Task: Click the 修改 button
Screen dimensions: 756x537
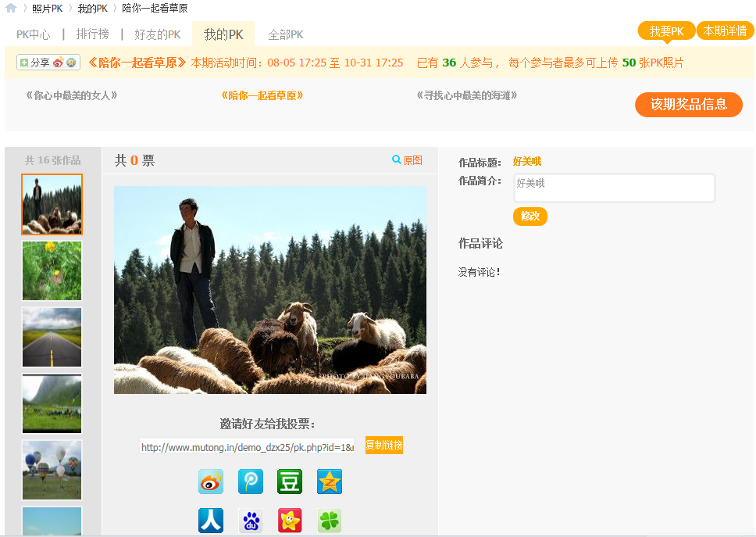Action: tap(530, 217)
